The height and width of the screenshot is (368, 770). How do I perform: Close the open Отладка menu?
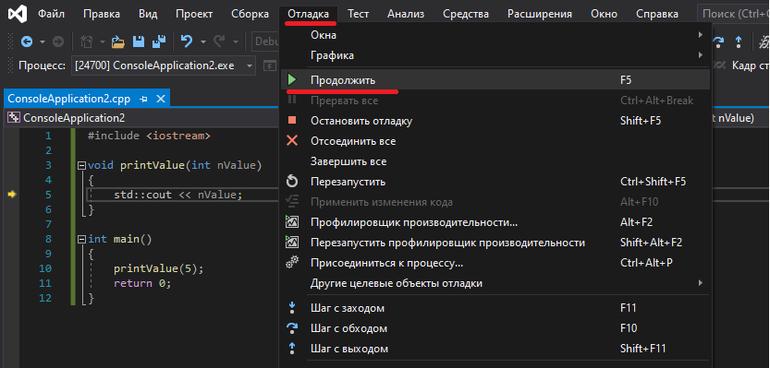(x=308, y=14)
